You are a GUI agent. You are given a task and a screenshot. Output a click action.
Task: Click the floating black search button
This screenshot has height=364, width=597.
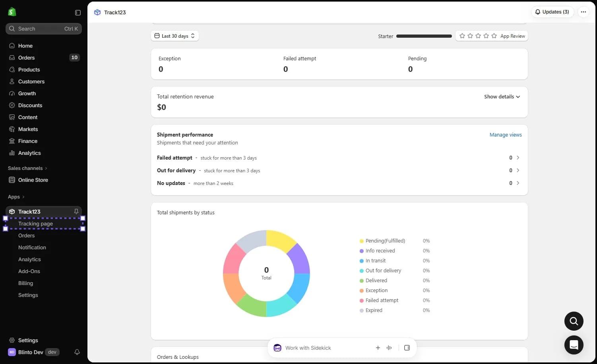(x=574, y=321)
